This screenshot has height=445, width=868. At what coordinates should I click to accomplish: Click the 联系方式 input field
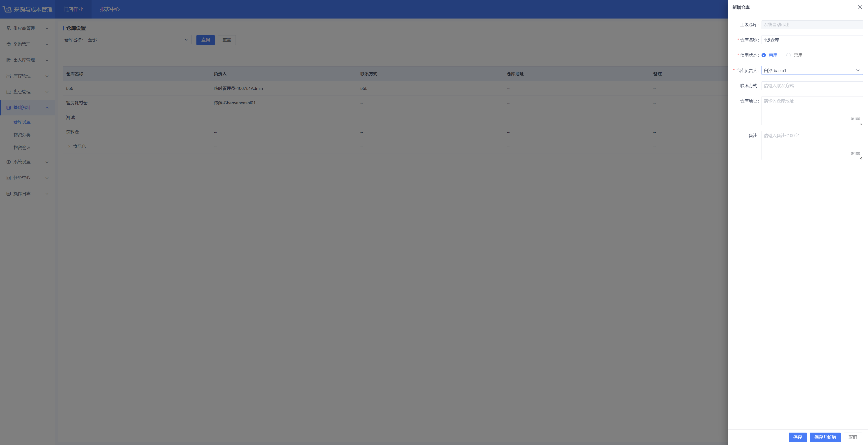[812, 86]
